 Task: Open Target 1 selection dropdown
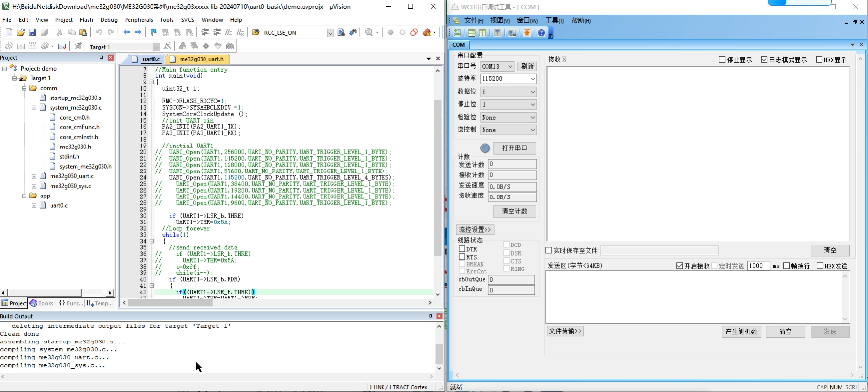(x=156, y=47)
